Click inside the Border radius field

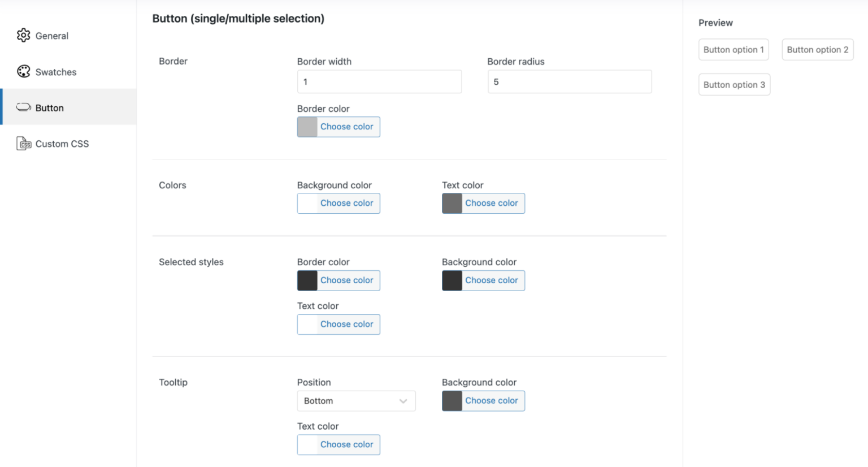(x=569, y=81)
